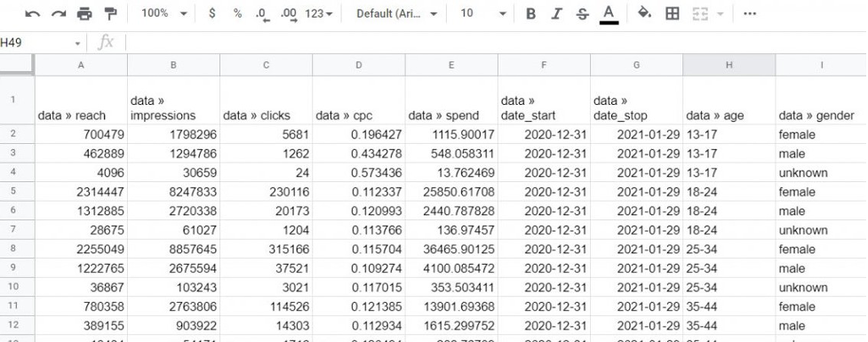Click the Redo arrow icon
The image size is (868, 342).
pyautogui.click(x=59, y=14)
